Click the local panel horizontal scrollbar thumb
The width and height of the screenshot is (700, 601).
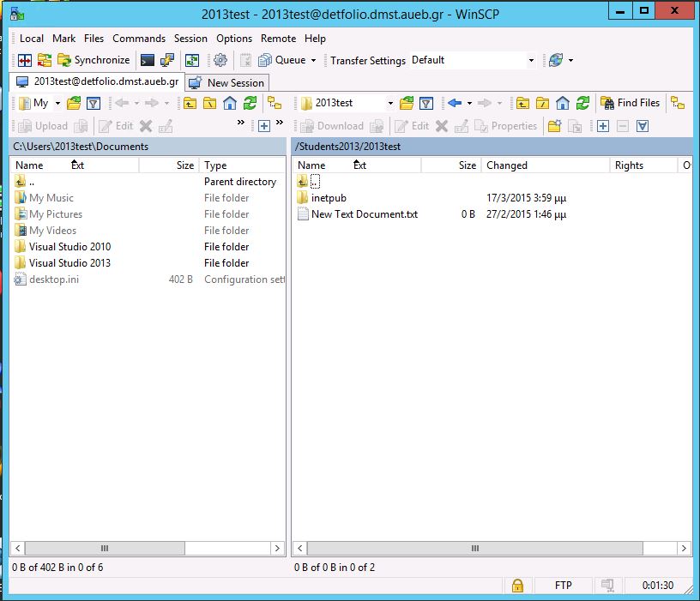(x=105, y=549)
